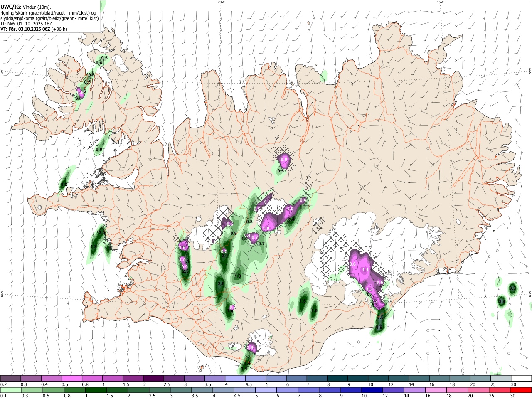Click the 2.2 value near the southeast coast
The width and height of the screenshot is (532, 399).
click(374, 301)
